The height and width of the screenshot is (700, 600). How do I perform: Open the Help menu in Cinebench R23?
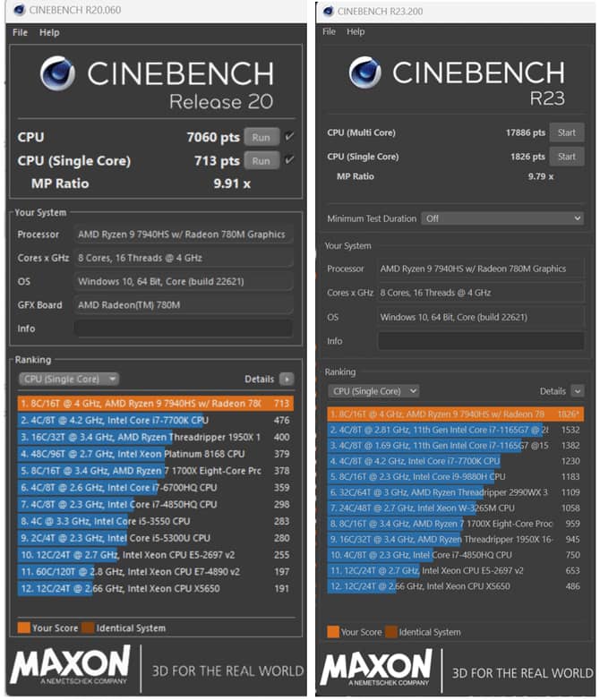pyautogui.click(x=356, y=31)
